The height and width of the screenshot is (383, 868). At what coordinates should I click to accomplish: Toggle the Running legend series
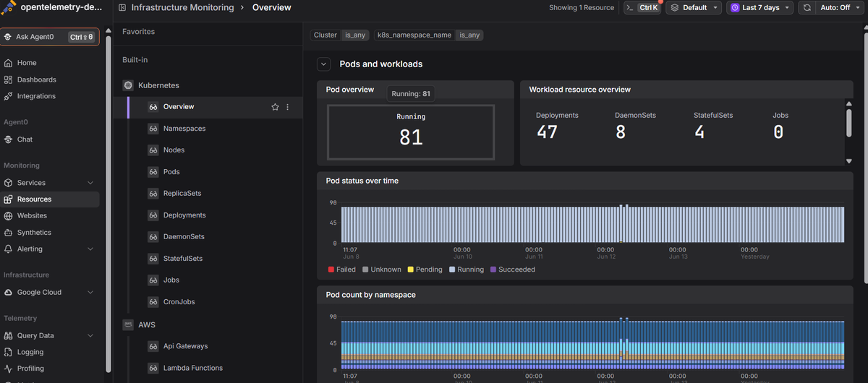[467, 270]
